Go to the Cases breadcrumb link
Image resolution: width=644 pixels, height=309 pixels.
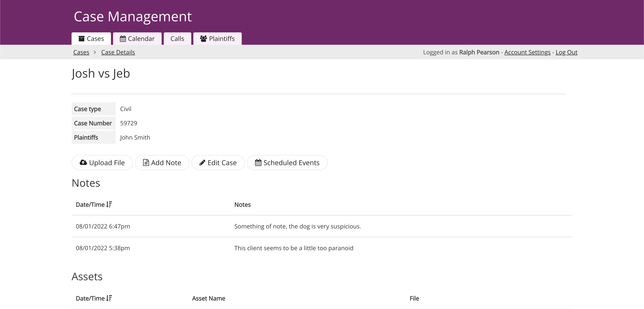[81, 52]
